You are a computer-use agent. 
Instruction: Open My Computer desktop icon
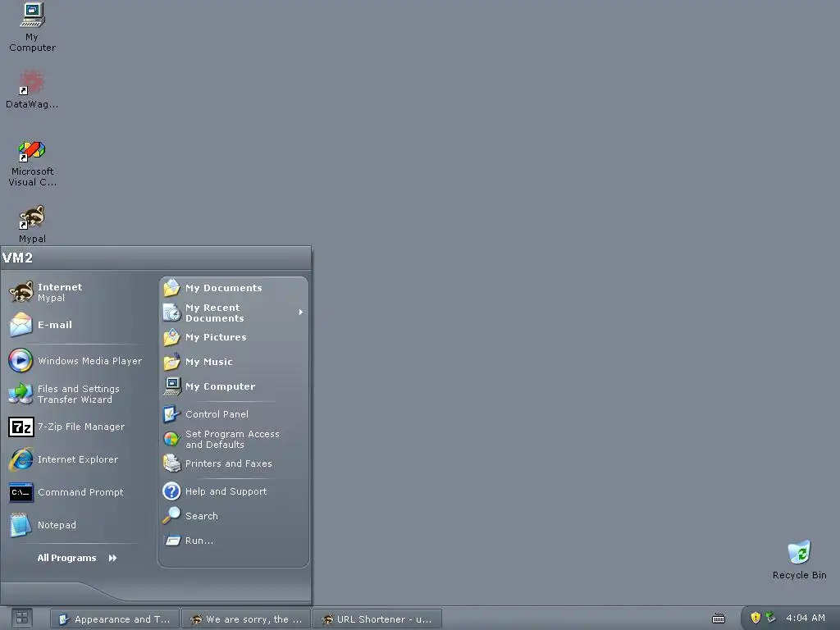coord(32,27)
